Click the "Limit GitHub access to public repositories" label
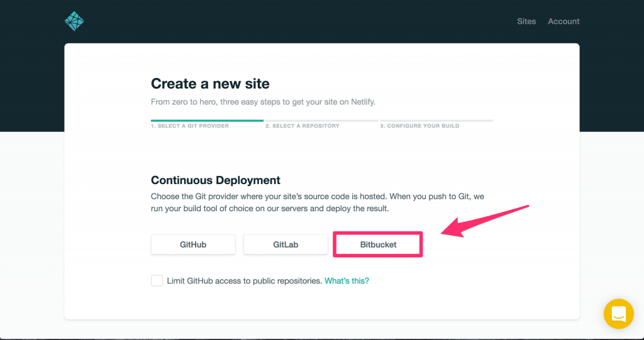The image size is (644, 340). [245, 281]
